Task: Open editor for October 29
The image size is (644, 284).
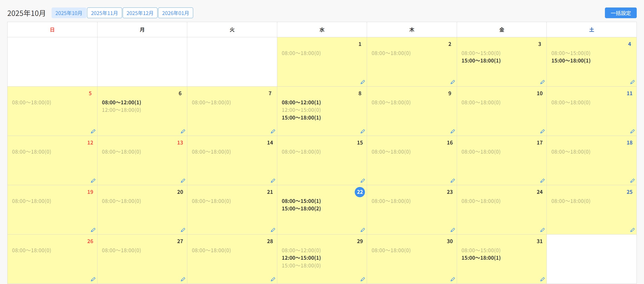Action: pyautogui.click(x=362, y=279)
